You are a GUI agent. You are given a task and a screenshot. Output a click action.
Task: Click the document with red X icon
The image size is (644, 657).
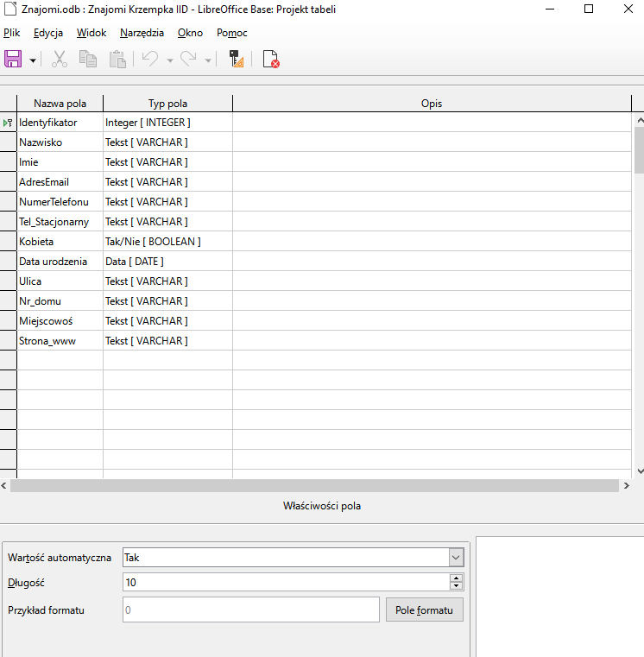coord(271,59)
